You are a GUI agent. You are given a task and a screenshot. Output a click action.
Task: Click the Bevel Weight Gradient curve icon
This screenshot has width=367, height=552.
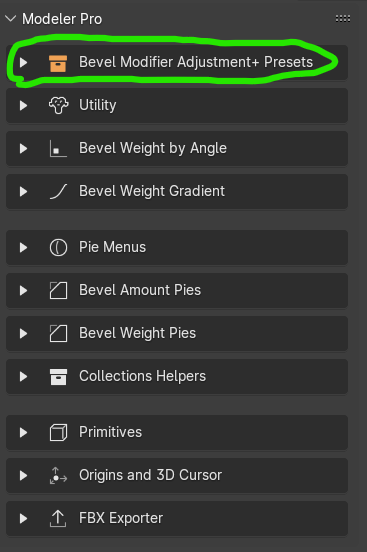point(58,191)
